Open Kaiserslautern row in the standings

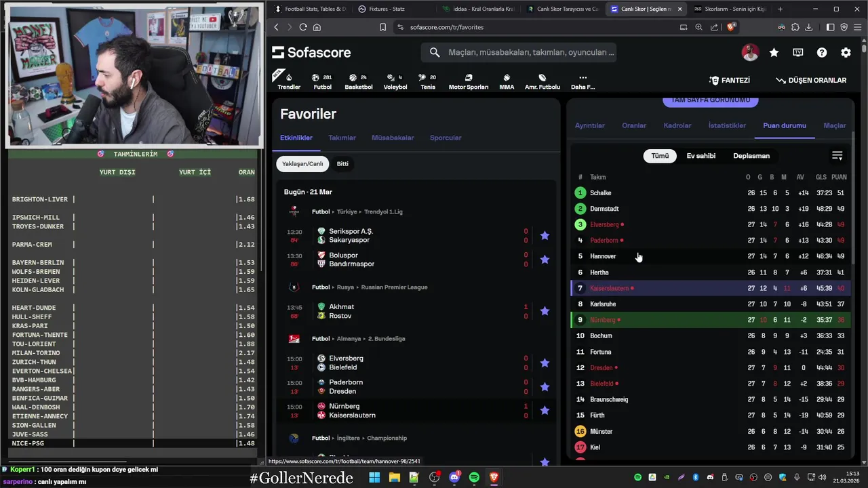709,288
